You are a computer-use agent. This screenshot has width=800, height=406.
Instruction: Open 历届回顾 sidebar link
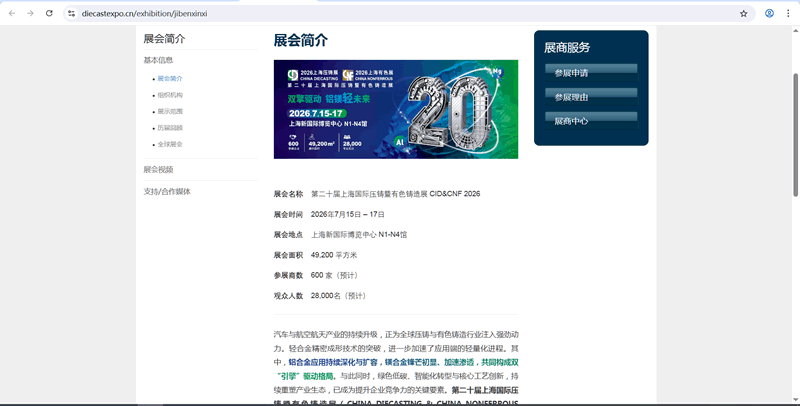point(169,128)
